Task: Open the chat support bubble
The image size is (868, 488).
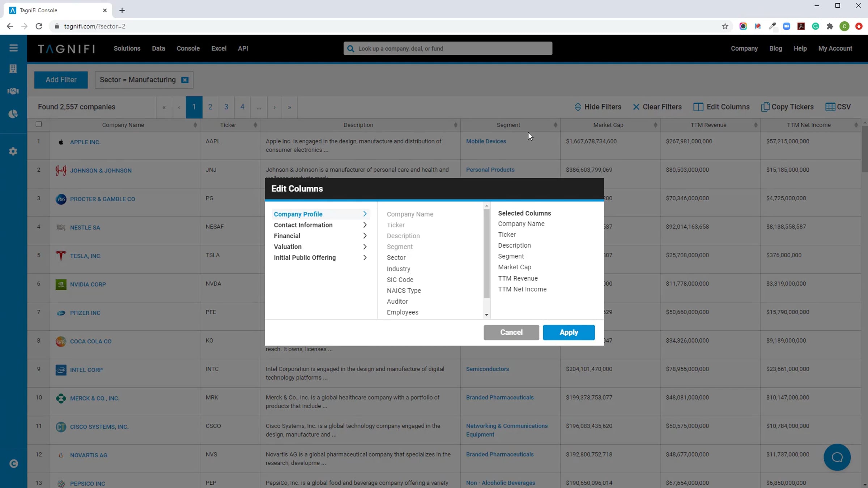Action: pos(837,457)
